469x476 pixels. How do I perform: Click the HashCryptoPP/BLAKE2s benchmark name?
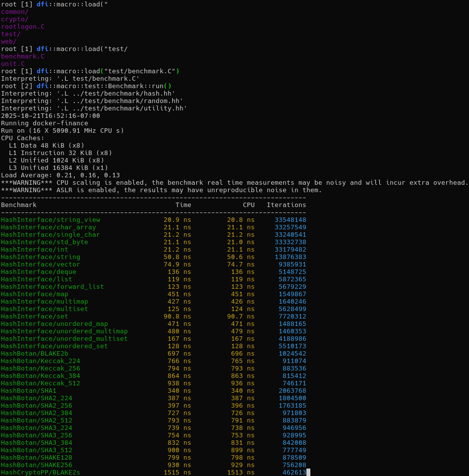pos(41,472)
